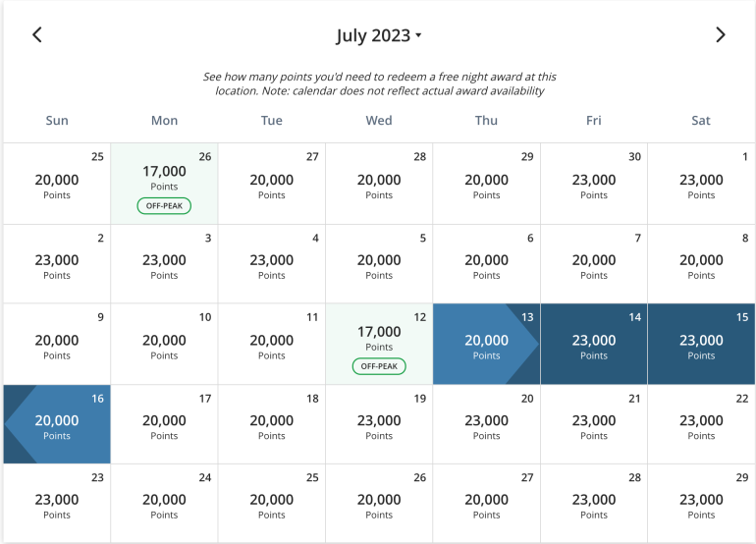Choose Wednesday the 5th, 20,000 points
This screenshot has width=756, height=544.
(379, 263)
